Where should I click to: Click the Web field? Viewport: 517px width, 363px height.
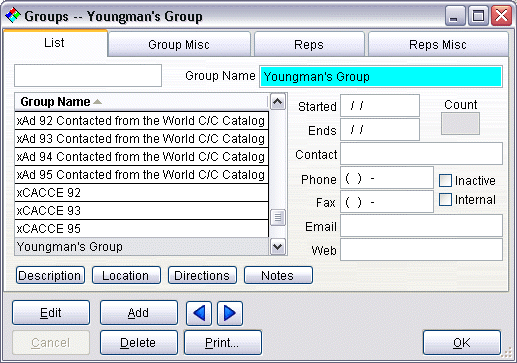click(421, 250)
